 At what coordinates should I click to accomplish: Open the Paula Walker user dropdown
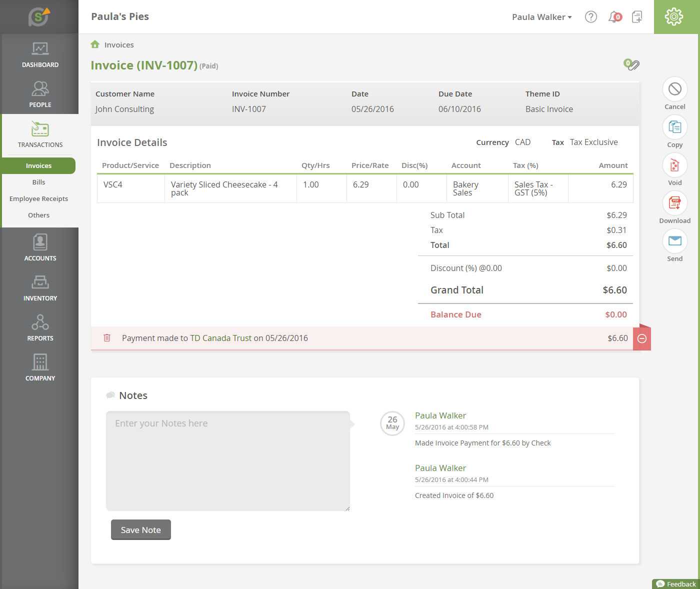541,17
